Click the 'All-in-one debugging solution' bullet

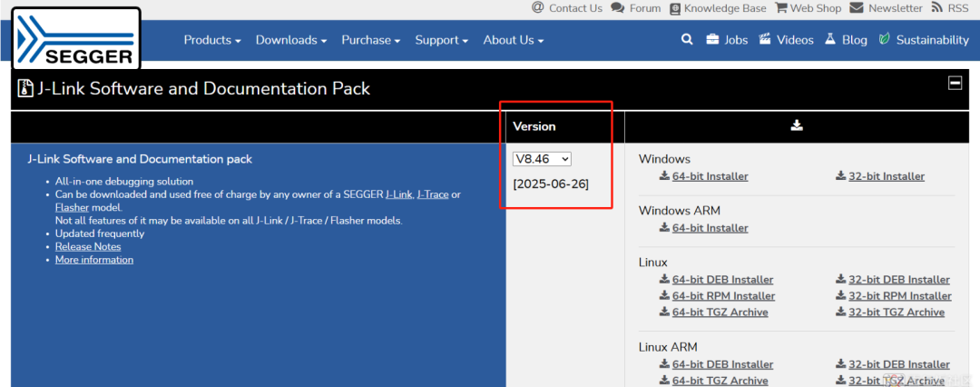click(124, 182)
